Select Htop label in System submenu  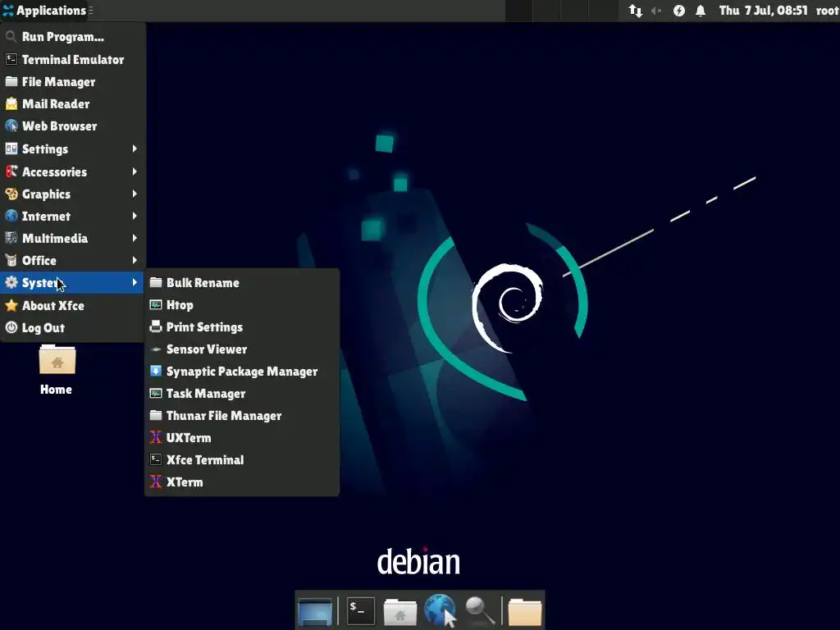point(180,305)
